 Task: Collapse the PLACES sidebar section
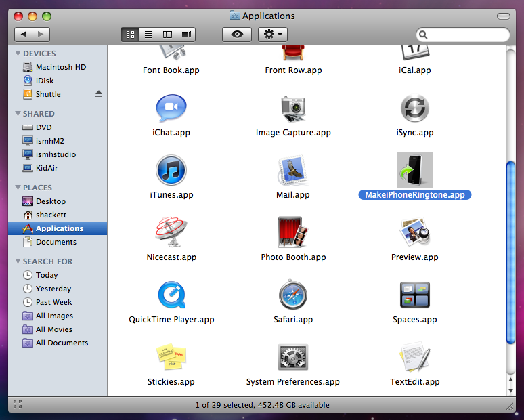(18, 187)
